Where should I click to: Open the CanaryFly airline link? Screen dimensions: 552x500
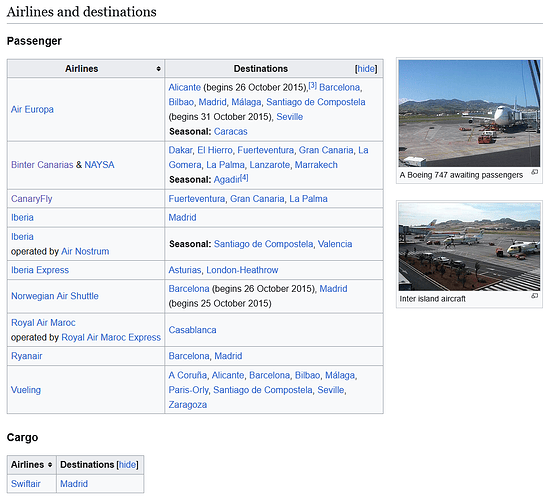point(31,199)
